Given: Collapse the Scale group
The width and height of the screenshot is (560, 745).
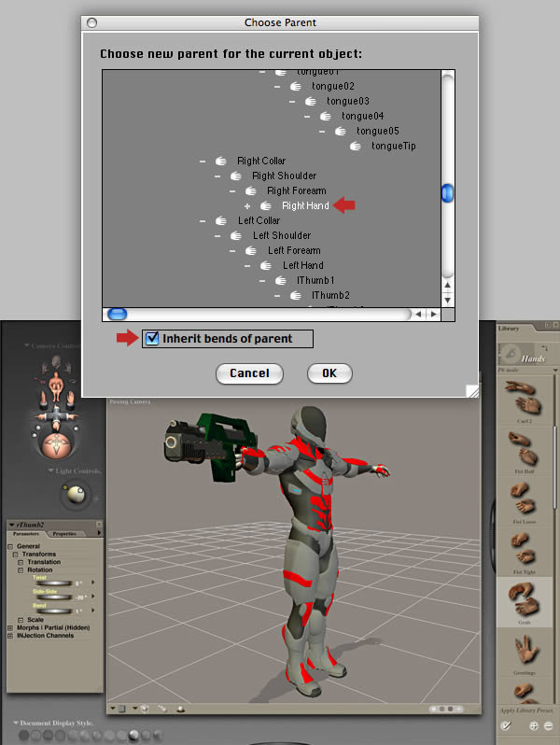Looking at the screenshot, I should tap(21, 620).
